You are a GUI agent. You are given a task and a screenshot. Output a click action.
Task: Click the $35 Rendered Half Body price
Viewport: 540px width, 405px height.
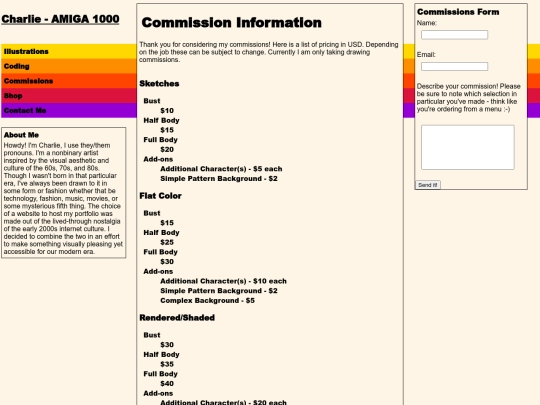(x=167, y=364)
